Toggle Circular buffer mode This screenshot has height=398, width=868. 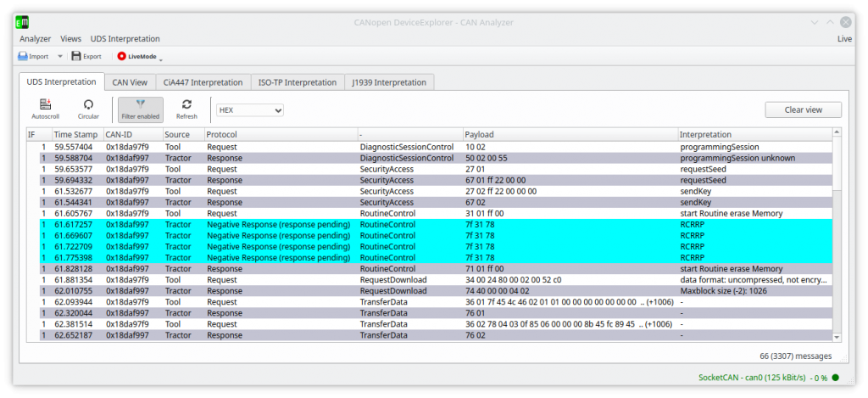click(x=88, y=104)
